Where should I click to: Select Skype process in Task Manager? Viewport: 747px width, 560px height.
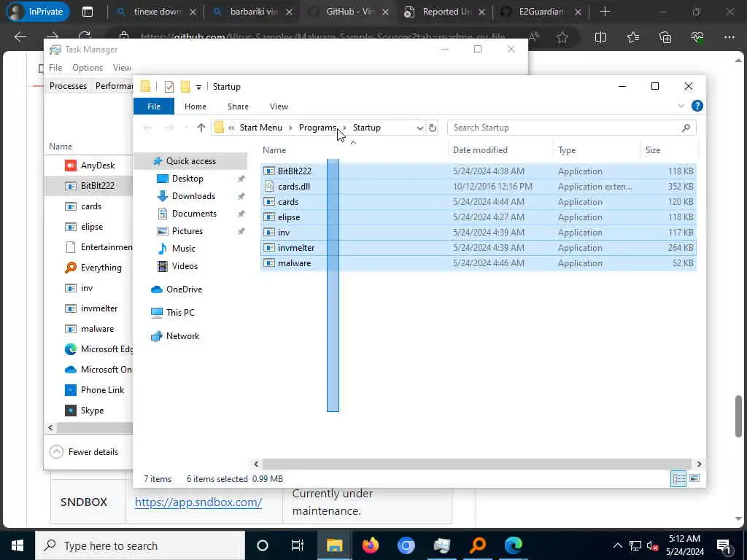92,411
